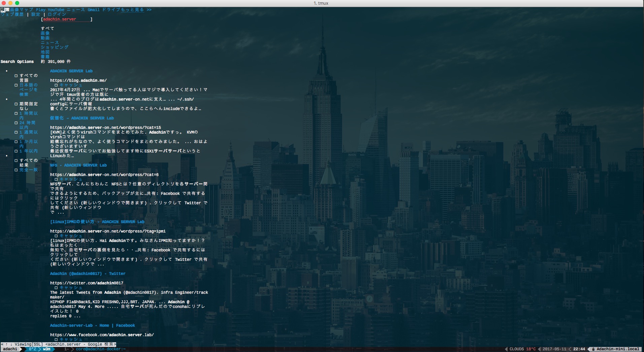The image size is (644, 352).
Task: Click the >> arrows after もっと見る
Action: pyautogui.click(x=149, y=10)
